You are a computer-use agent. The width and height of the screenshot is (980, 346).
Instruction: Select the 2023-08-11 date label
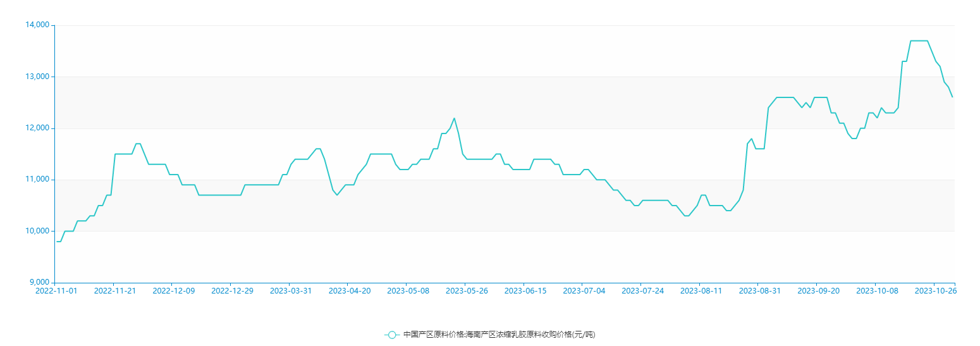tap(701, 291)
